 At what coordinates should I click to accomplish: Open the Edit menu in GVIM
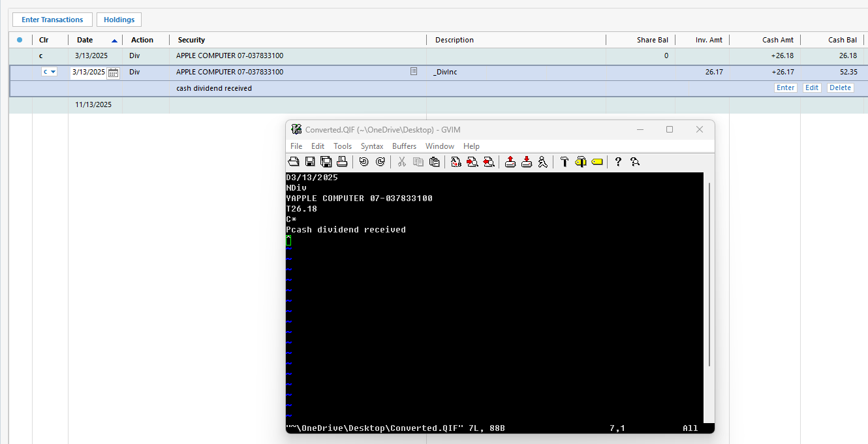[318, 146]
